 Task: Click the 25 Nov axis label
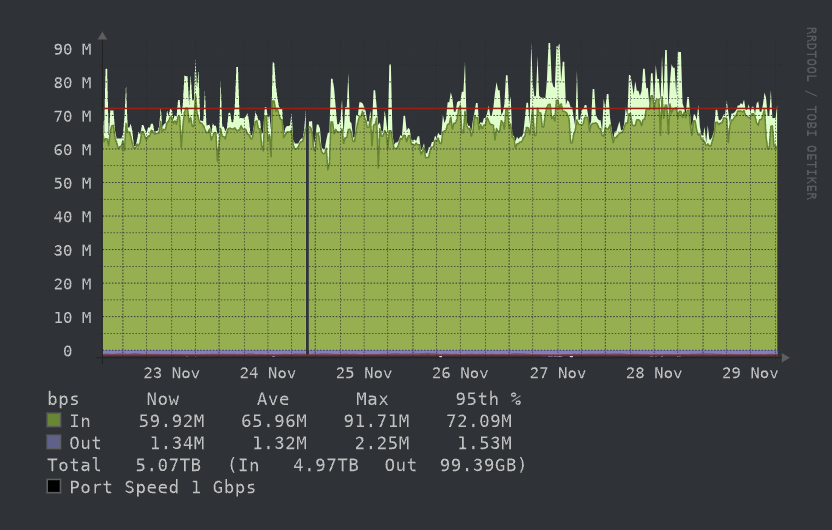(364, 373)
